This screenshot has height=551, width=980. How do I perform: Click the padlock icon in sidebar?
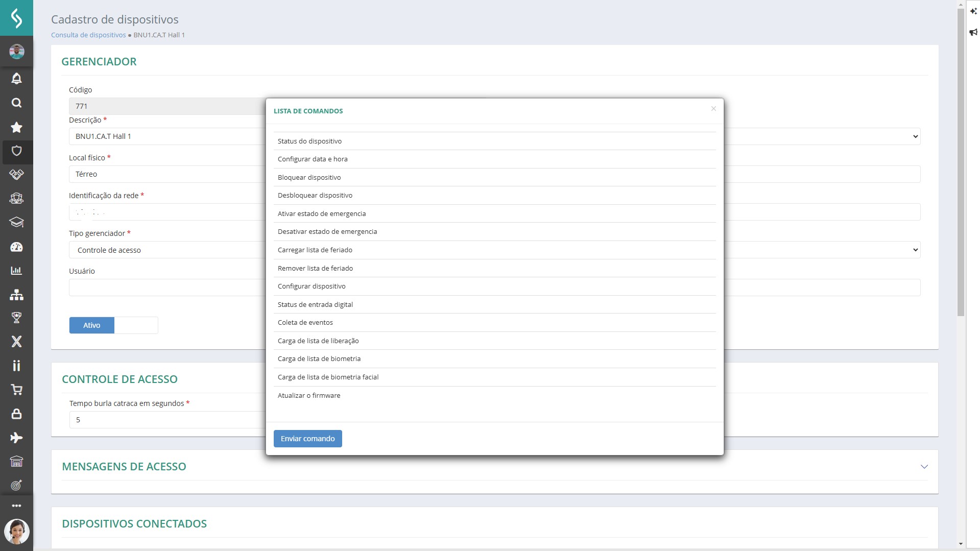click(16, 414)
